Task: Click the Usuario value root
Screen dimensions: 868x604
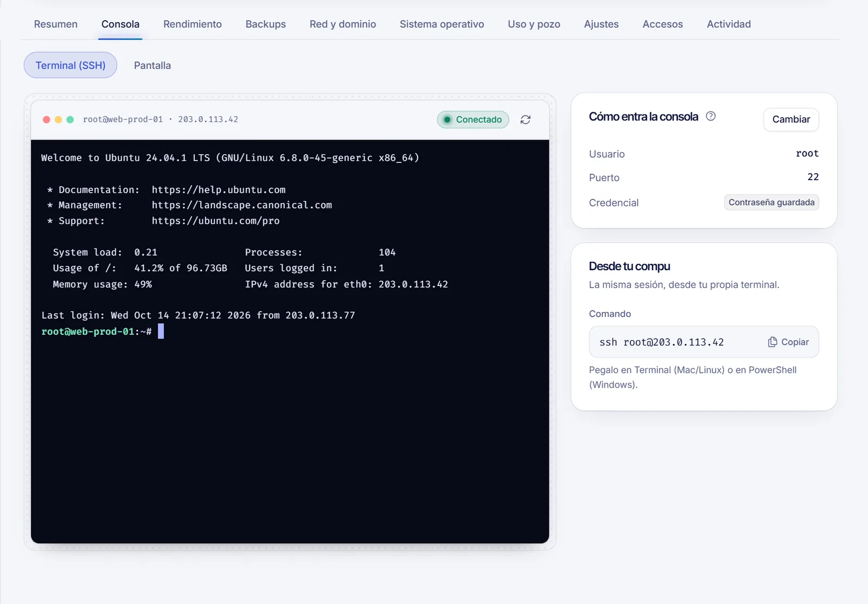Action: [807, 154]
